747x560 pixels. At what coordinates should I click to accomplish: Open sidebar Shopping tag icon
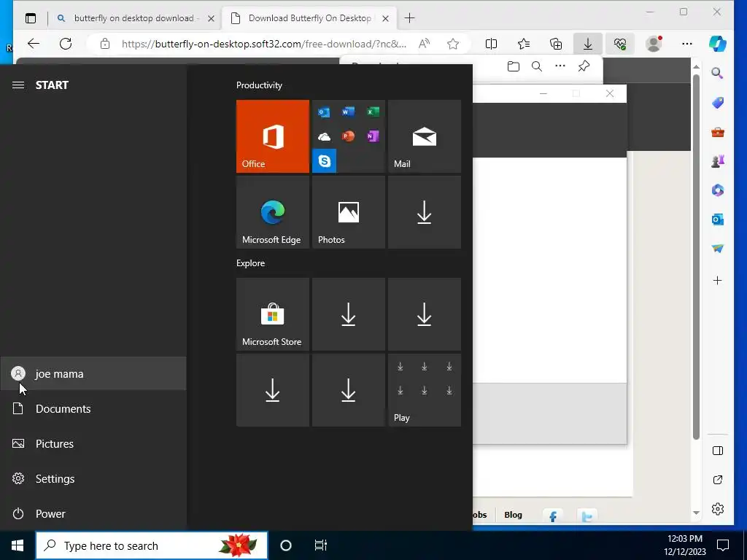click(718, 103)
